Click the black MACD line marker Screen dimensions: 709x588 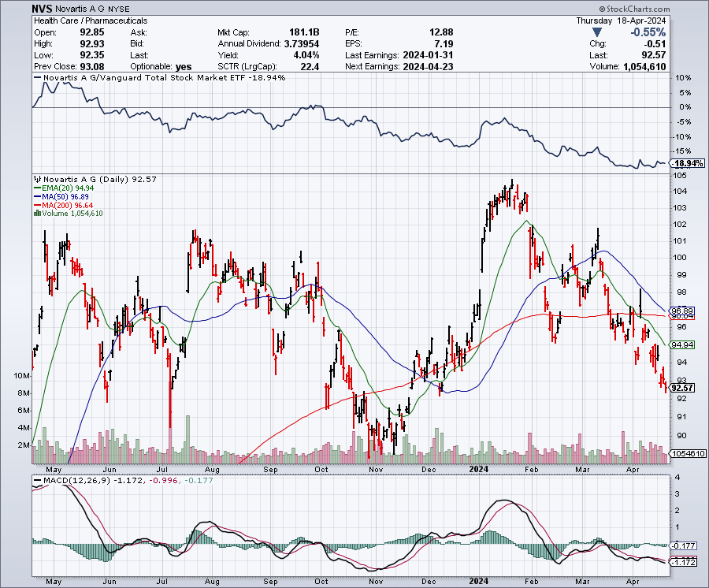[38, 481]
